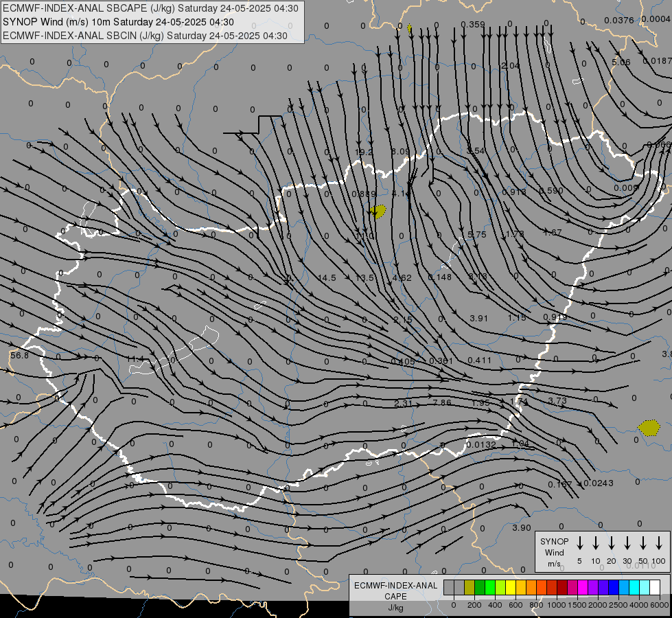Select the dark red CAPE legend swatch
The image size is (672, 618).
click(x=562, y=587)
